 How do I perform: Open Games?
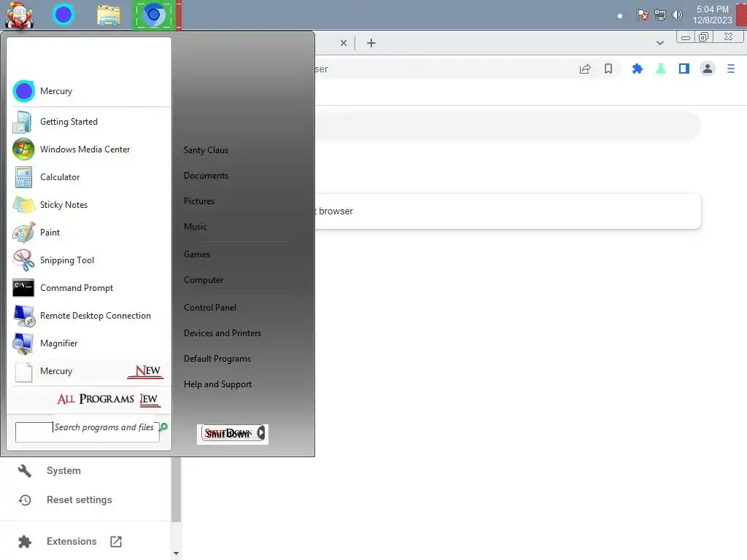(197, 254)
